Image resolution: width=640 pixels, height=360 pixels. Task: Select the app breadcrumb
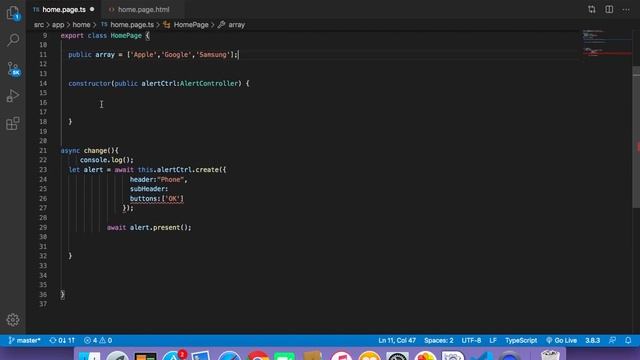[58, 25]
